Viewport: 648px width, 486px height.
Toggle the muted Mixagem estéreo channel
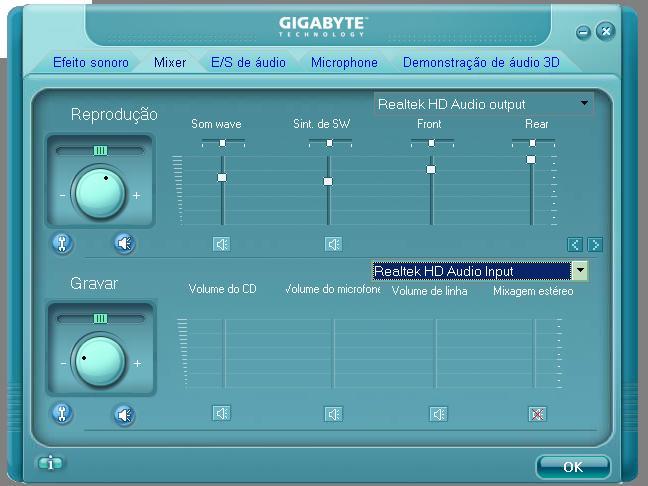[x=537, y=414]
